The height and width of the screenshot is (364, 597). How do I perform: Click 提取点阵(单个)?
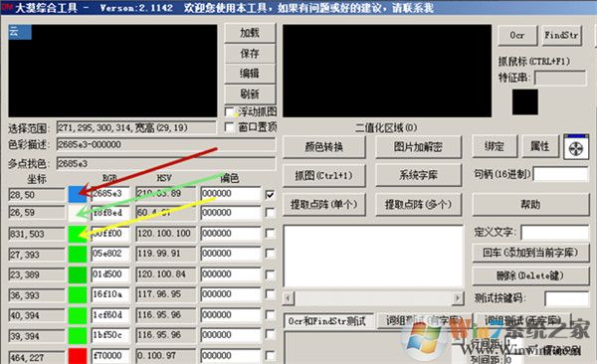pos(324,205)
